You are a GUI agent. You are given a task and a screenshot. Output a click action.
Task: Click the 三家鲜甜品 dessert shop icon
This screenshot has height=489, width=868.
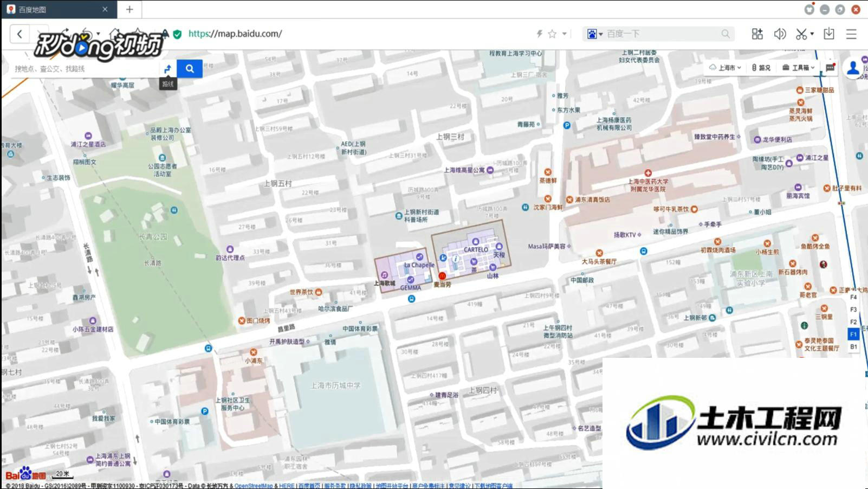coord(800,90)
